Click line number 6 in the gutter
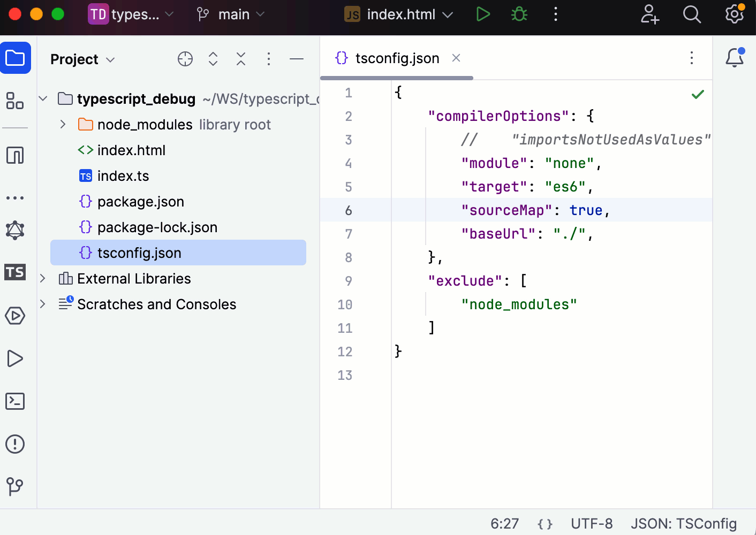756x535 pixels. coord(349,210)
